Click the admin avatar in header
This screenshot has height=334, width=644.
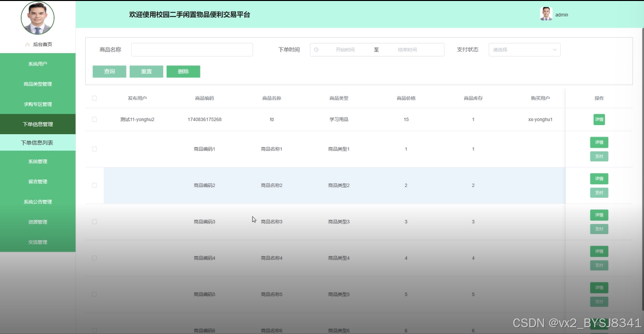click(546, 14)
